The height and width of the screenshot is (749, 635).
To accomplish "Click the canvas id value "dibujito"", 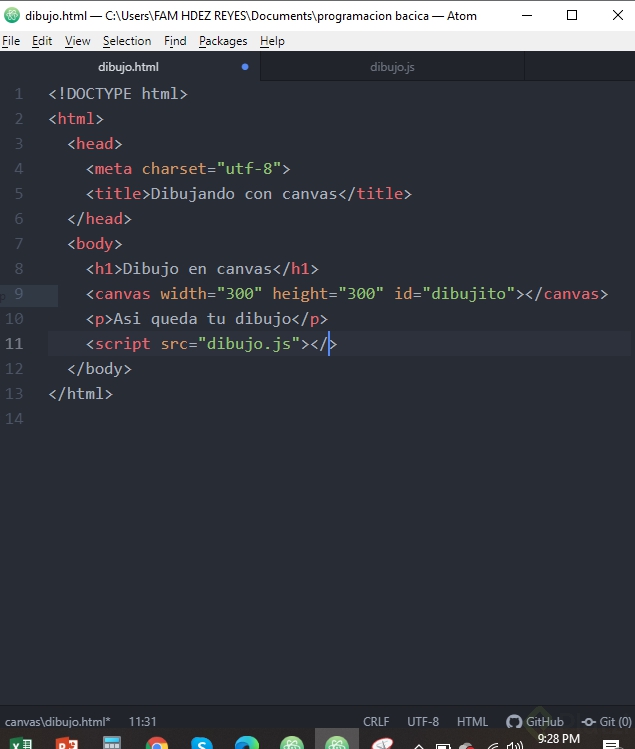I will coord(469,293).
